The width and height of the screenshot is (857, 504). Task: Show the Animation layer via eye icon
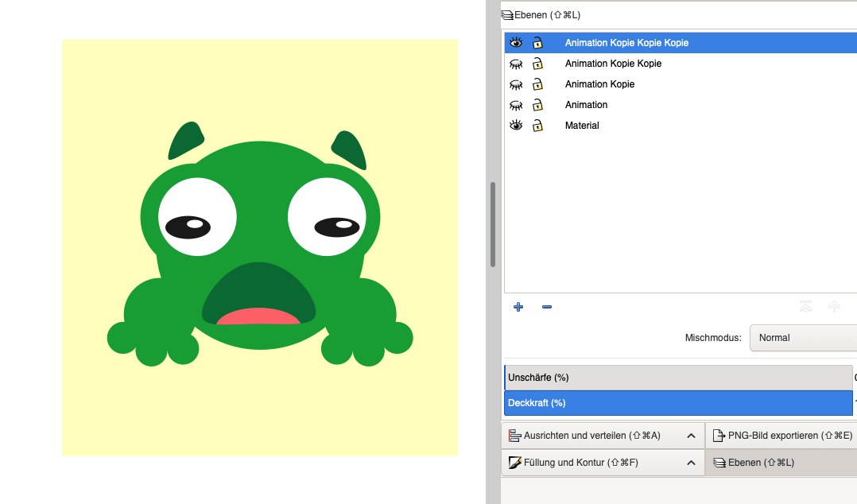pos(516,105)
